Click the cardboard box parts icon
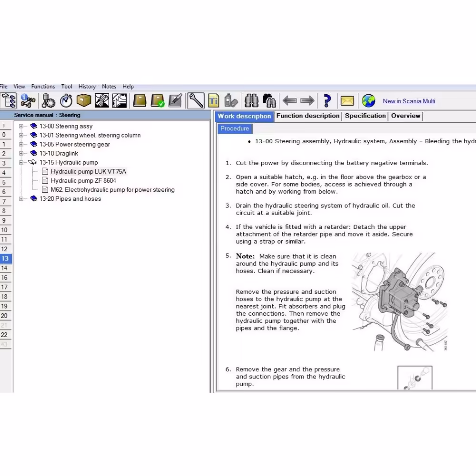The image size is (476, 476). click(84, 101)
